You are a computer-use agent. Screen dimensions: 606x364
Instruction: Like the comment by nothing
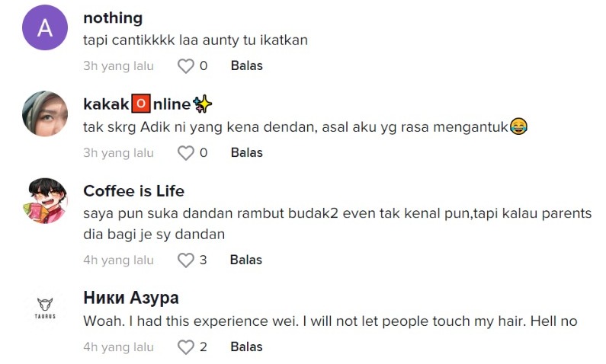186,66
